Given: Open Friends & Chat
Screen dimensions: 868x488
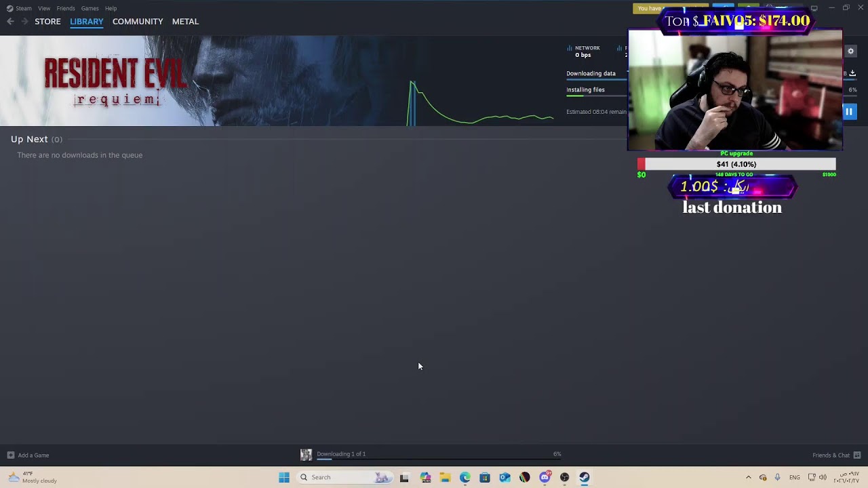Looking at the screenshot, I should [x=837, y=455].
